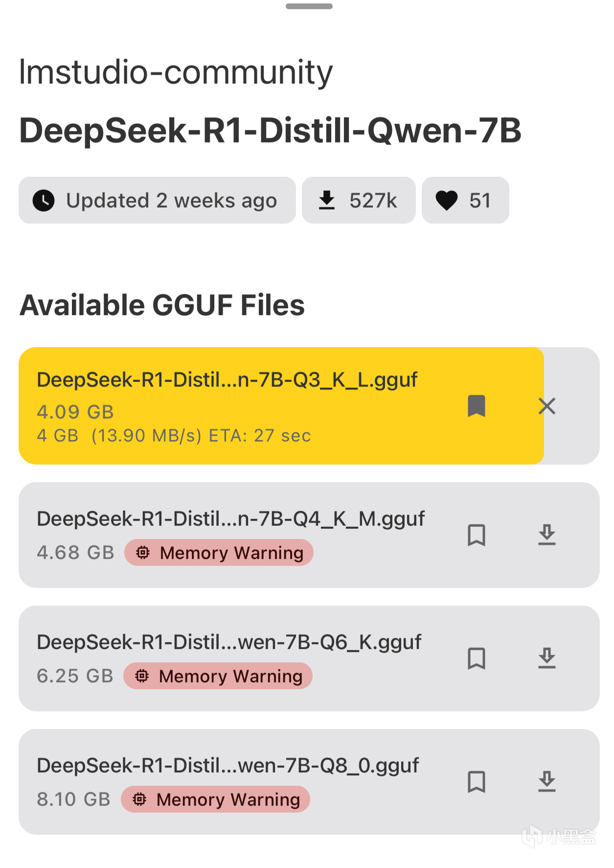
Task: Select the DeepSeek-R1-Distill-Qwen-7B title
Action: coord(270,131)
